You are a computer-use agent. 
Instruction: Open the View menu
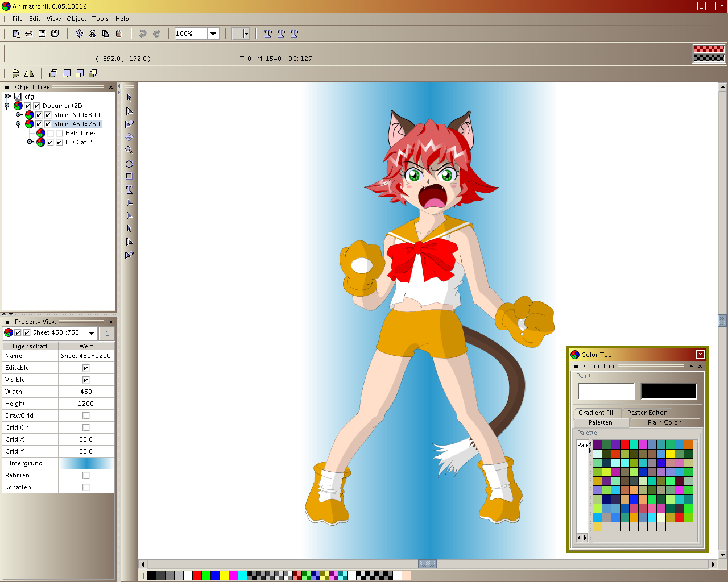[x=53, y=19]
